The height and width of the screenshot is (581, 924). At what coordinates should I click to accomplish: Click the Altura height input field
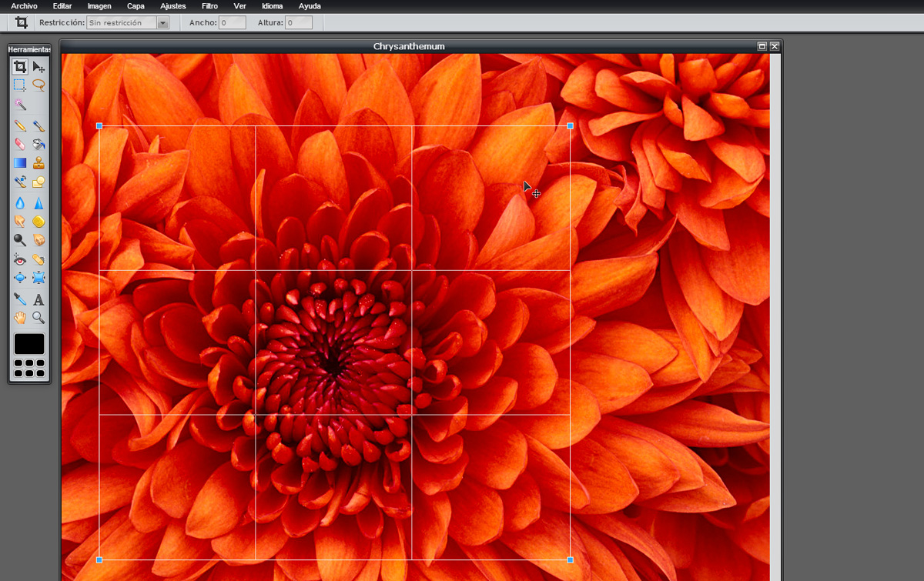[x=299, y=23]
